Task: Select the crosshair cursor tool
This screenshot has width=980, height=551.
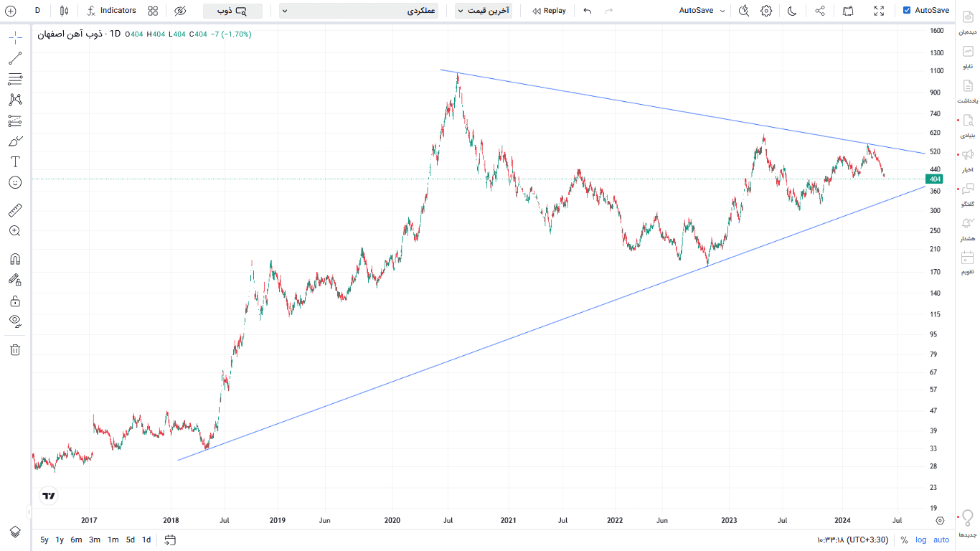Action: pos(15,37)
